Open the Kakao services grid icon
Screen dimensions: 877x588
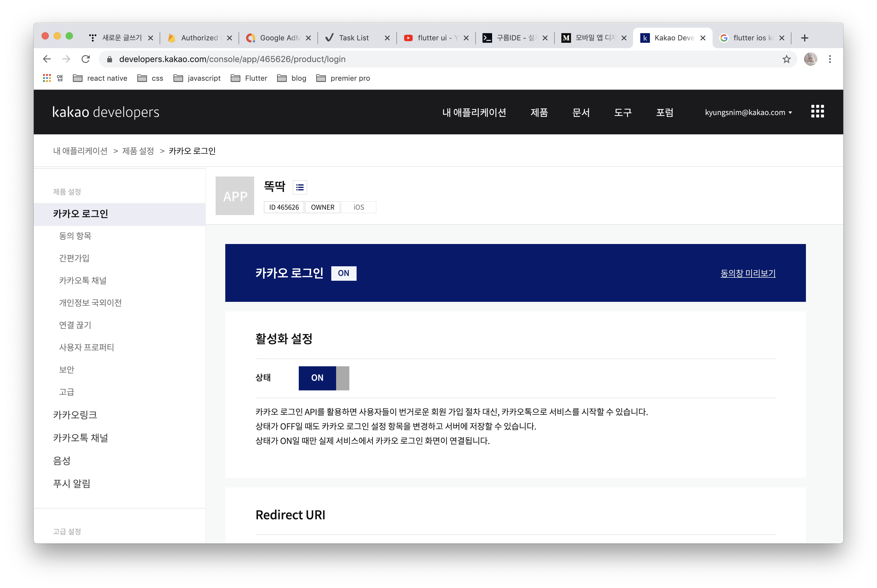817,111
